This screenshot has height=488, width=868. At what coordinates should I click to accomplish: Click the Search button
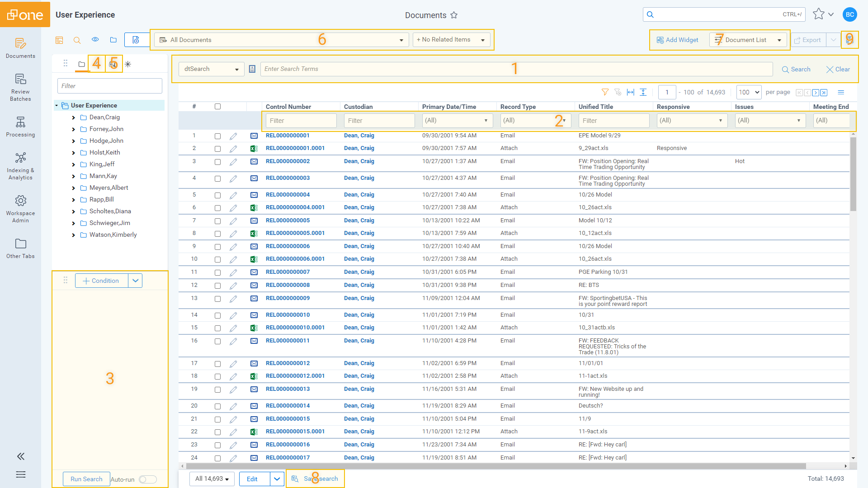796,70
